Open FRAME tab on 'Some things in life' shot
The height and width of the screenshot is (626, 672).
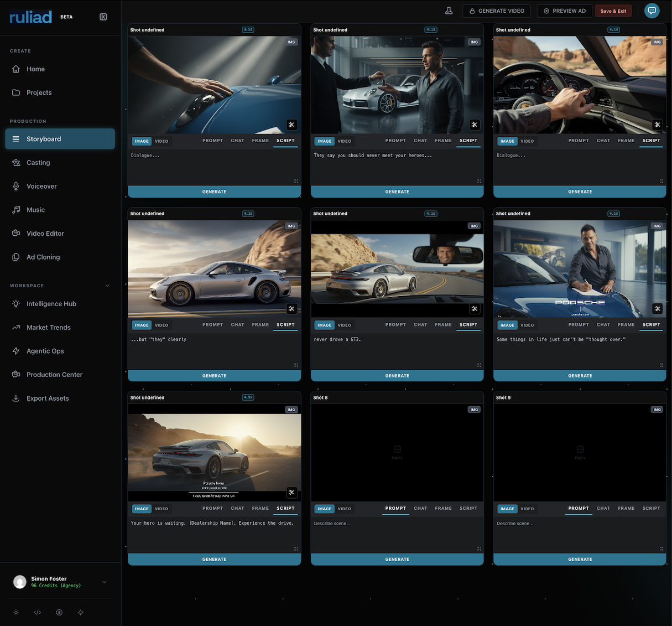click(626, 324)
